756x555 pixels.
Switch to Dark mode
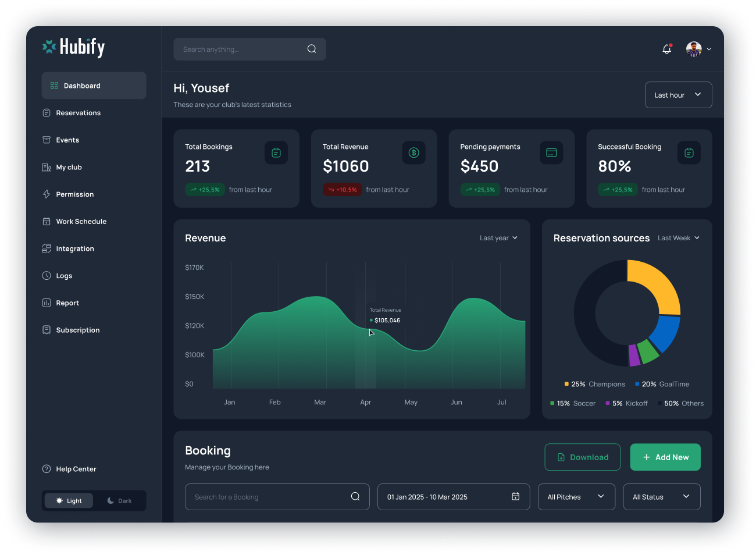tap(120, 500)
